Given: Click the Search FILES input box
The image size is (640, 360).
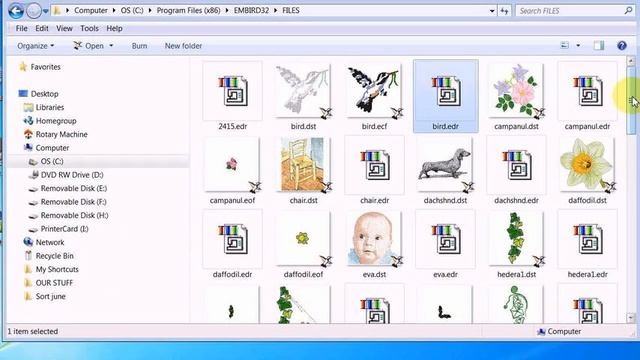Looking at the screenshot, I should coord(569,11).
